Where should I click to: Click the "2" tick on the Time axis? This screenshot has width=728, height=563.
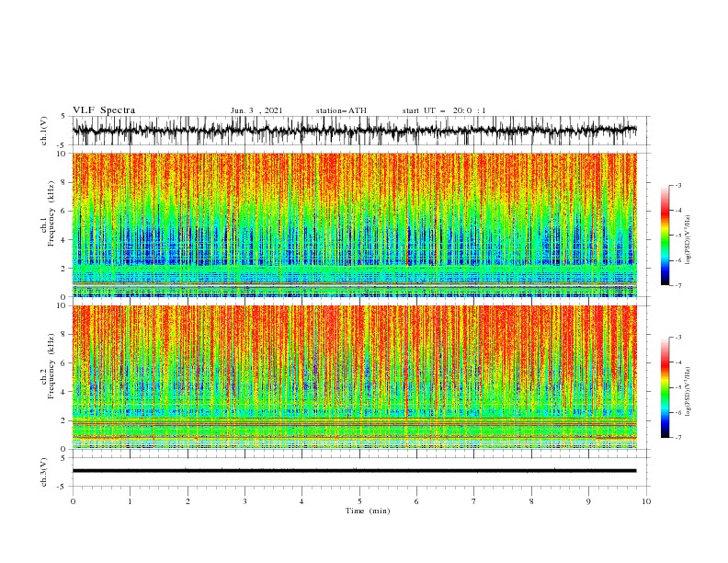click(x=188, y=501)
